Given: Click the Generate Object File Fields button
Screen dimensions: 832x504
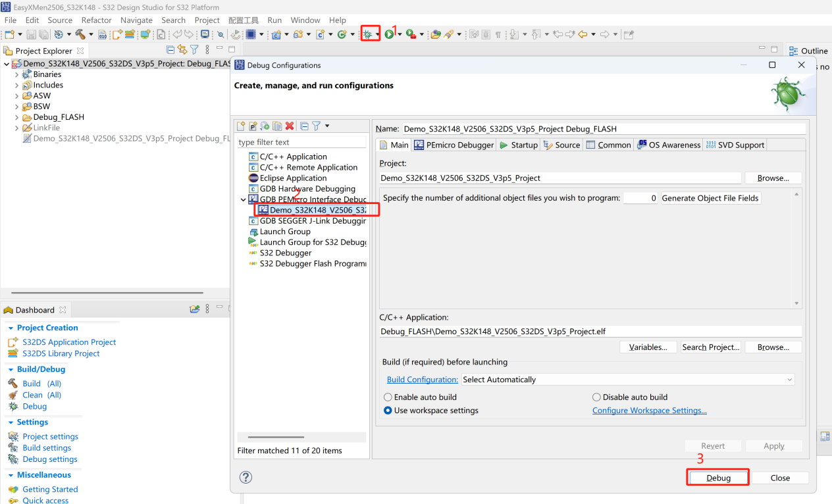Looking at the screenshot, I should [x=710, y=198].
